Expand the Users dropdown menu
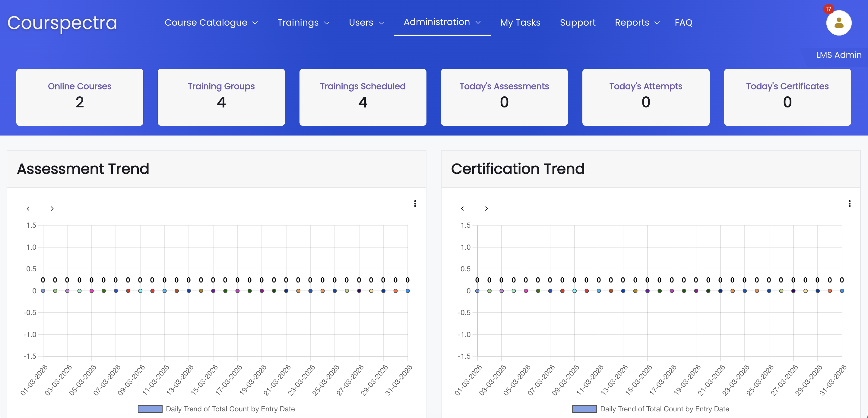The height and width of the screenshot is (418, 868). click(x=366, y=23)
